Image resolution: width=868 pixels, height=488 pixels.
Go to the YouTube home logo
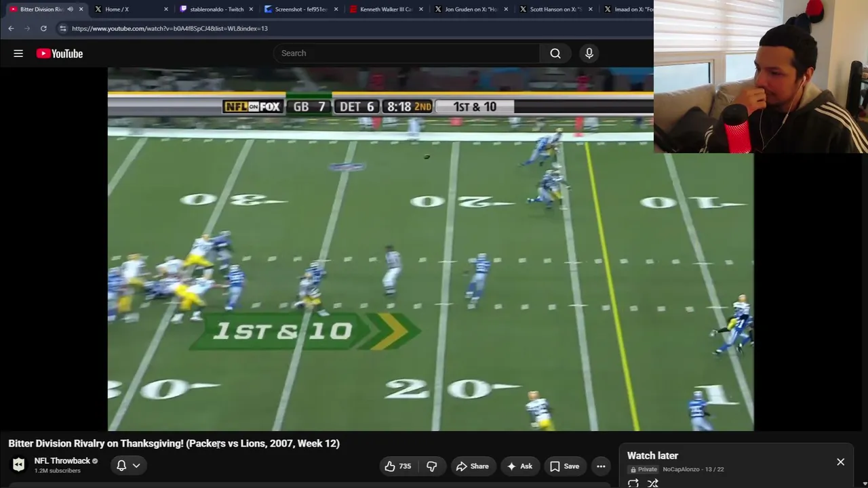click(x=60, y=54)
